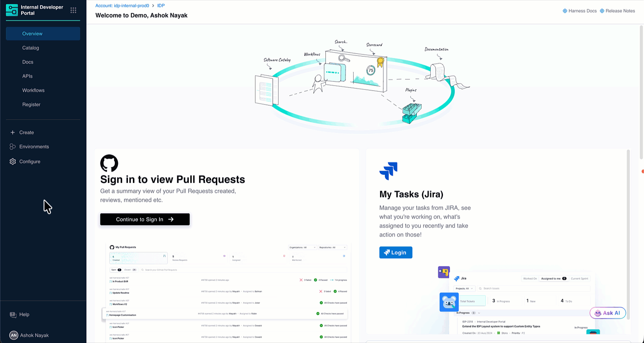
Task: Click the GitHub logo icon
Action: pyautogui.click(x=109, y=163)
